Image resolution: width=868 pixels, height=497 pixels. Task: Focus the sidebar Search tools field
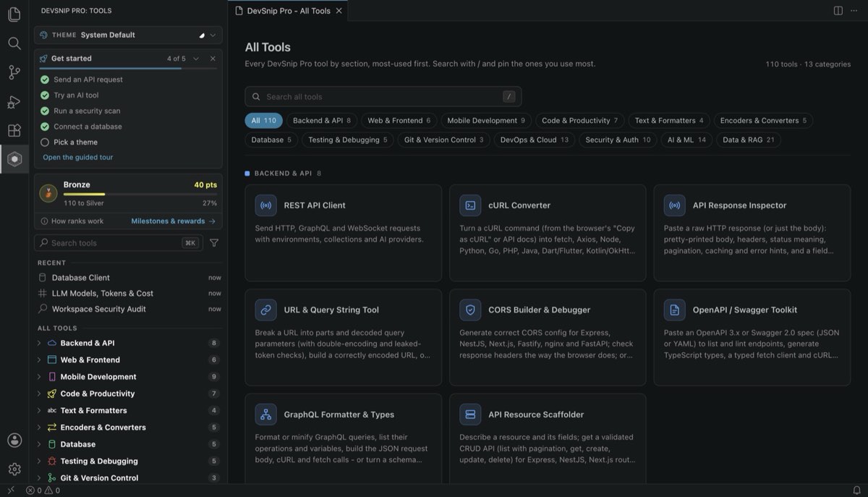(119, 243)
